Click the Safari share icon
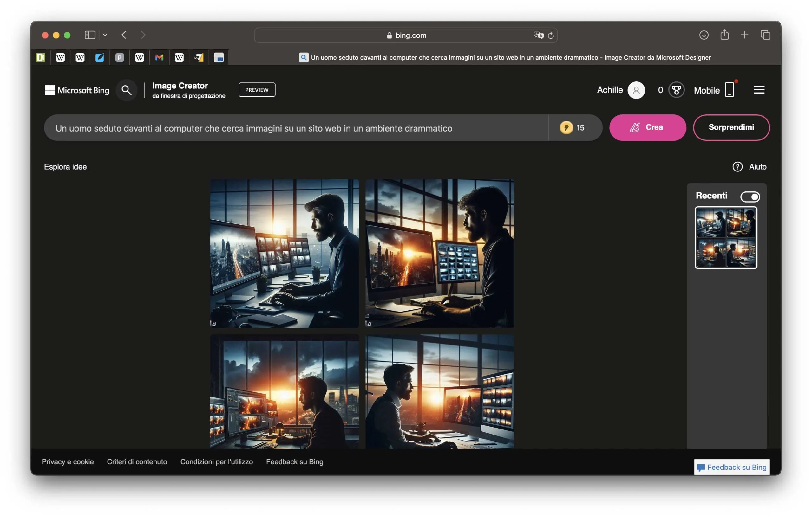Viewport: 812px width, 516px height. pos(724,35)
